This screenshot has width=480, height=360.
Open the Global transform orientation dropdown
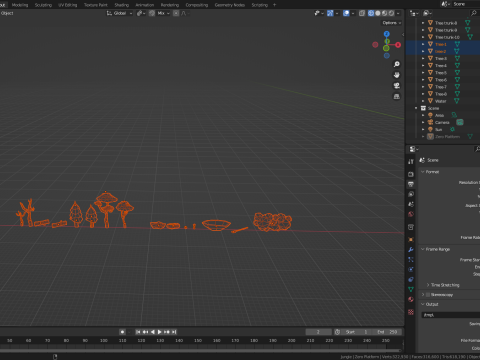pyautogui.click(x=119, y=13)
